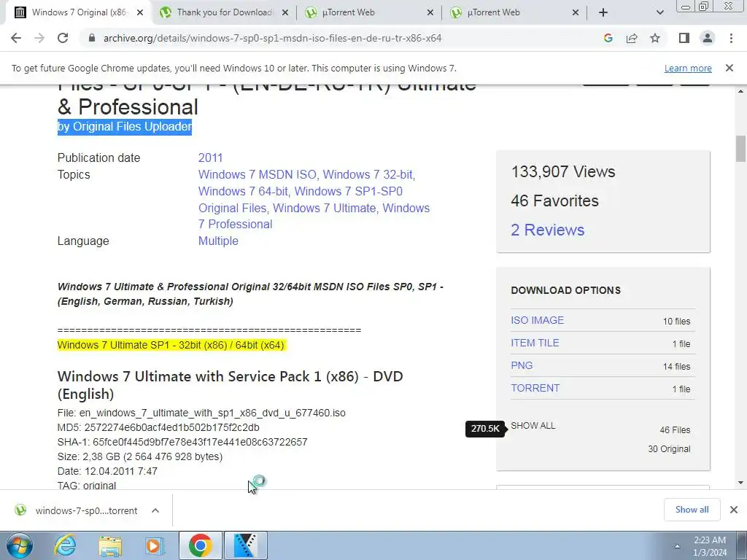
Task: Click the 46 Favorites text
Action: (x=554, y=201)
